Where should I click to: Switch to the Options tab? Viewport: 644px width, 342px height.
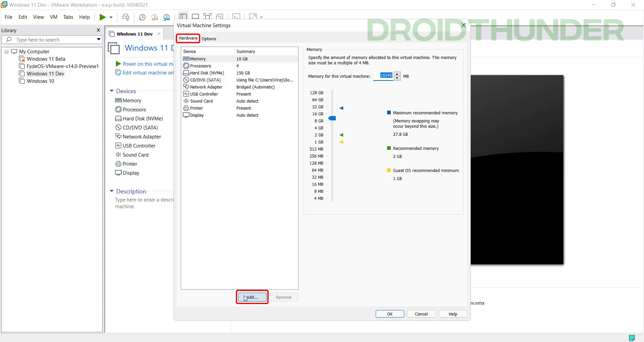209,39
